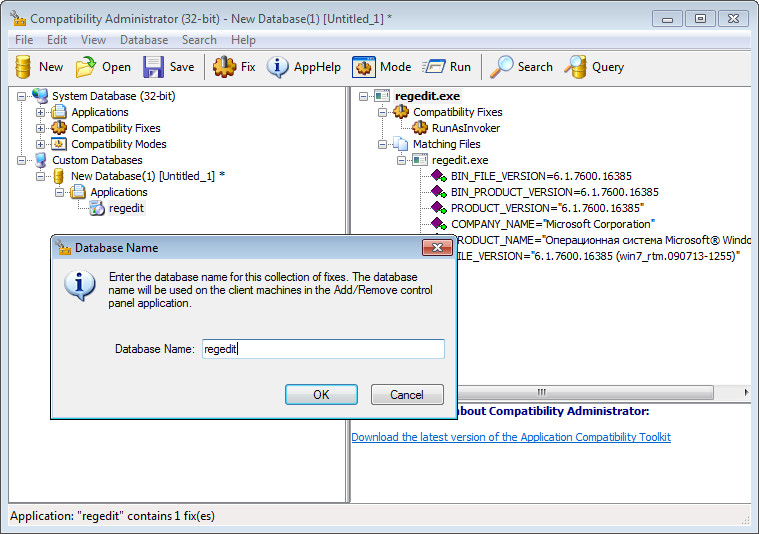Click the regedit application icon in left tree
This screenshot has height=534, width=759.
pyautogui.click(x=97, y=208)
